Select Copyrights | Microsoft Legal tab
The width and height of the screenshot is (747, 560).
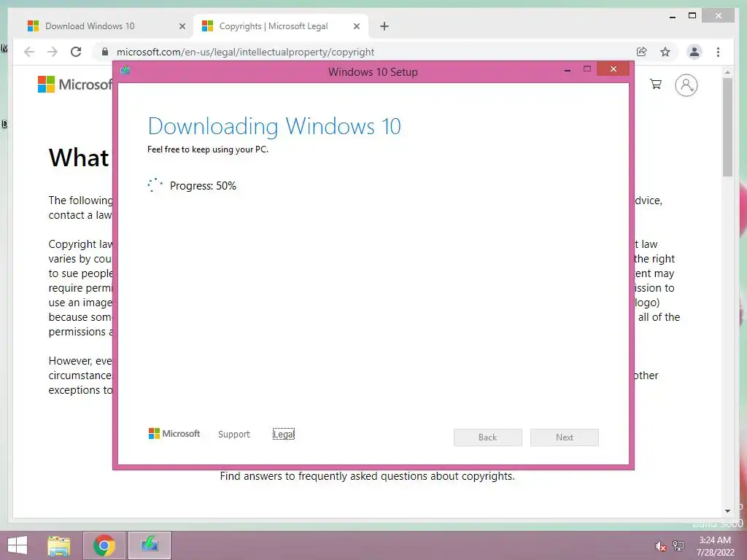(280, 26)
